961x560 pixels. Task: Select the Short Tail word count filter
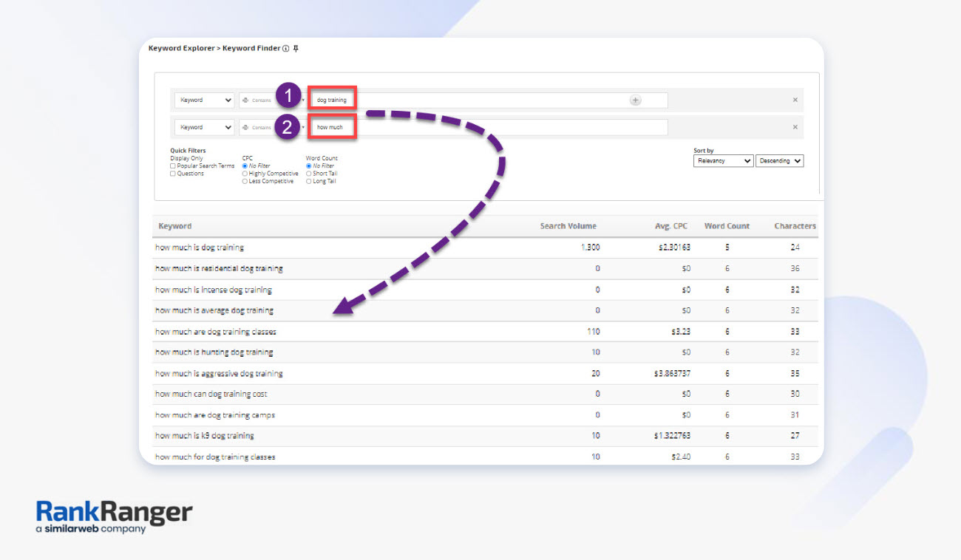(x=309, y=174)
